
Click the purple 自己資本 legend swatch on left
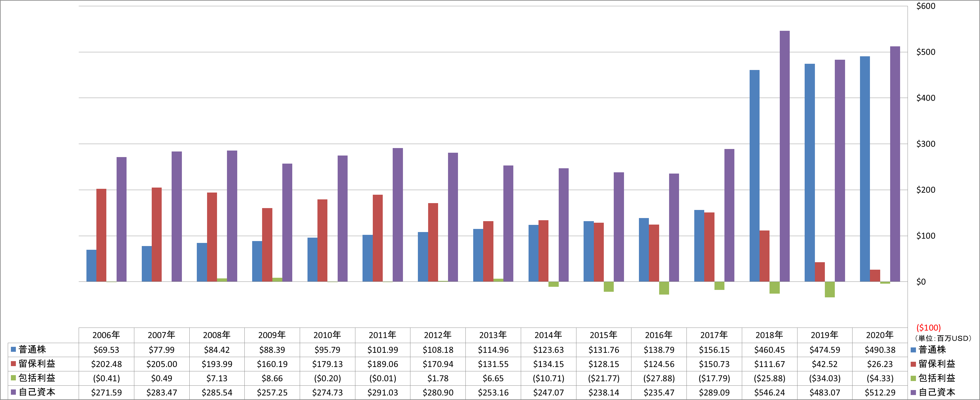point(13,393)
